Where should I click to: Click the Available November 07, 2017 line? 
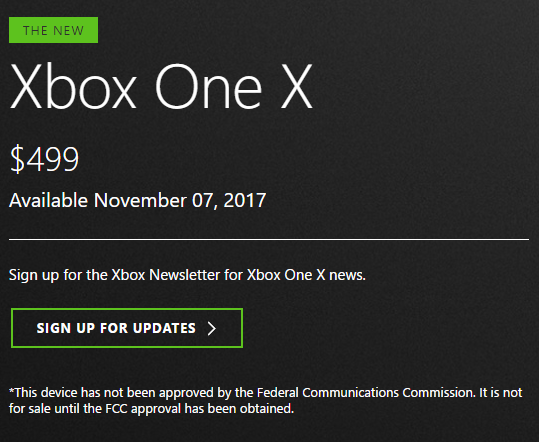(x=138, y=200)
